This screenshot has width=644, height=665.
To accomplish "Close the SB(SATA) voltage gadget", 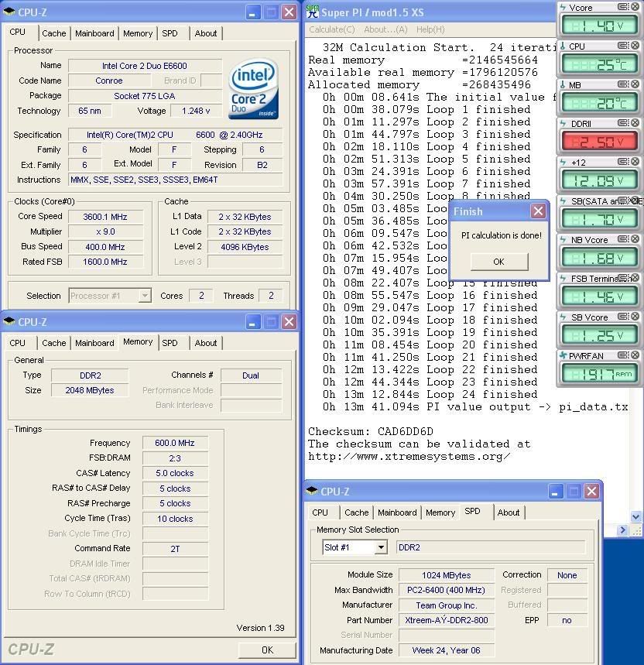I will click(x=635, y=201).
